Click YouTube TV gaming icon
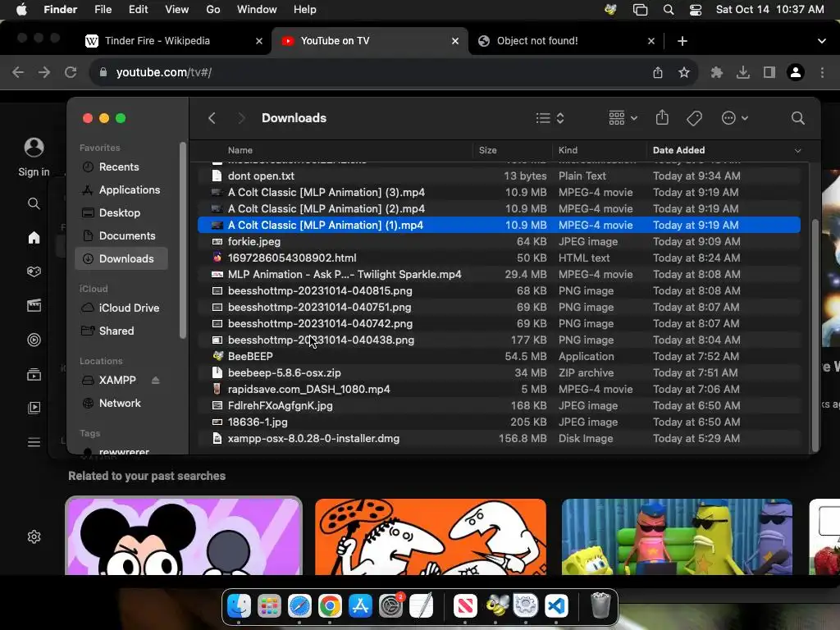Screen dimensions: 840x630 [34, 272]
